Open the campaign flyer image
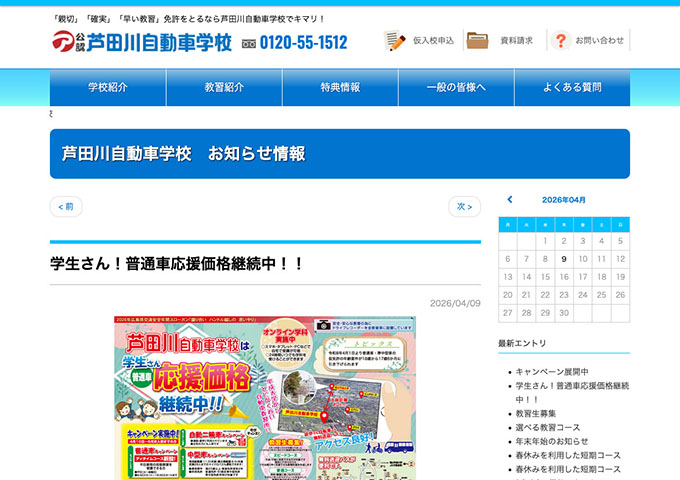This screenshot has width=680, height=480. (265, 398)
